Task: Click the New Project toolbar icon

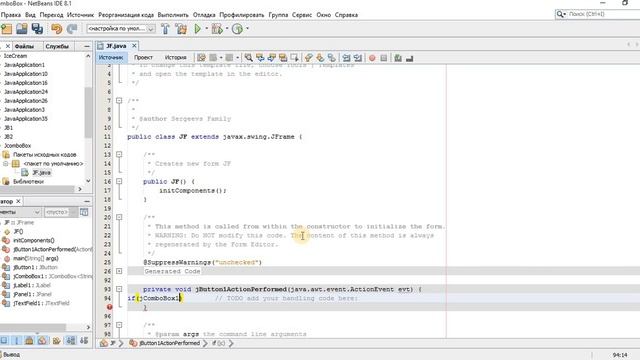Action: [x=7, y=29]
